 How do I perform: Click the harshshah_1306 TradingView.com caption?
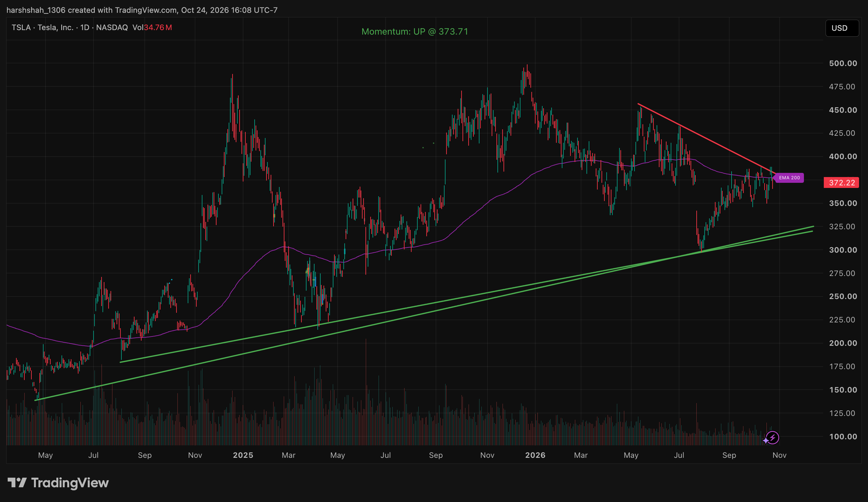tap(142, 10)
